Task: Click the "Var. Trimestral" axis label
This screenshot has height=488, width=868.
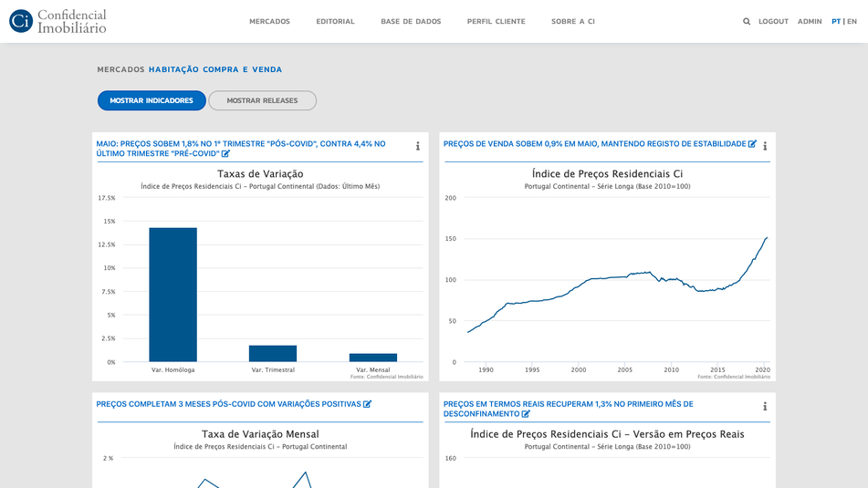Action: point(273,369)
